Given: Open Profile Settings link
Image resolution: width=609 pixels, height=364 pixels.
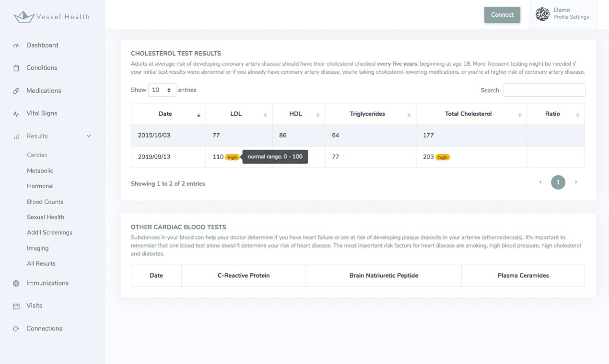Looking at the screenshot, I should [x=571, y=17].
